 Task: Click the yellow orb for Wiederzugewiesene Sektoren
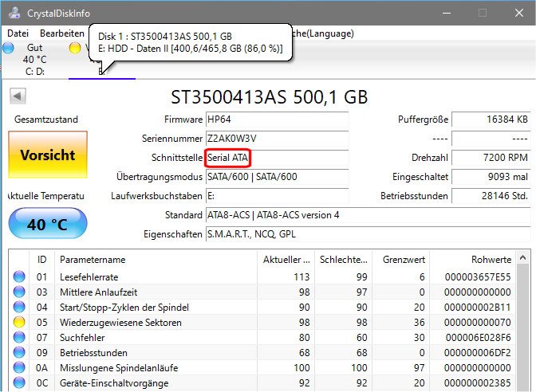coord(19,322)
